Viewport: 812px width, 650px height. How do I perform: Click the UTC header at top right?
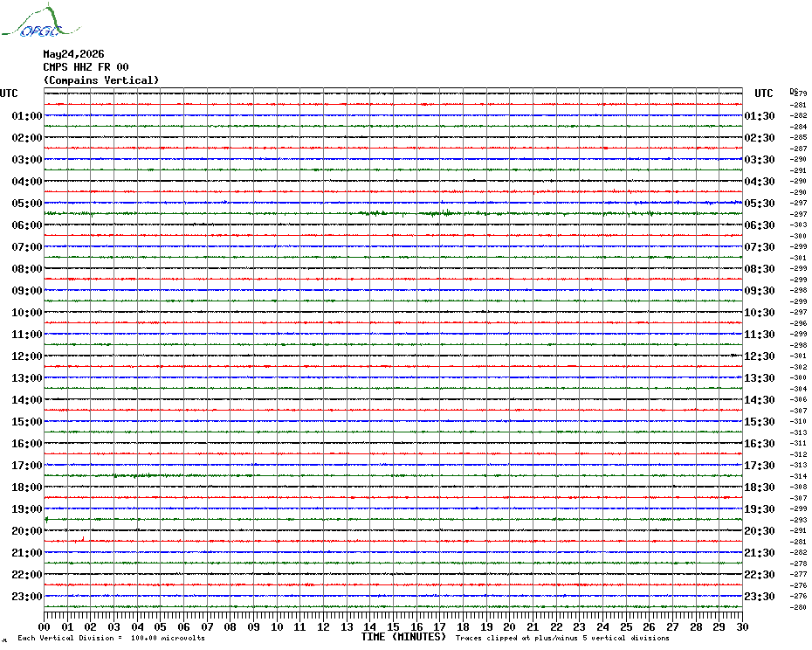point(763,93)
